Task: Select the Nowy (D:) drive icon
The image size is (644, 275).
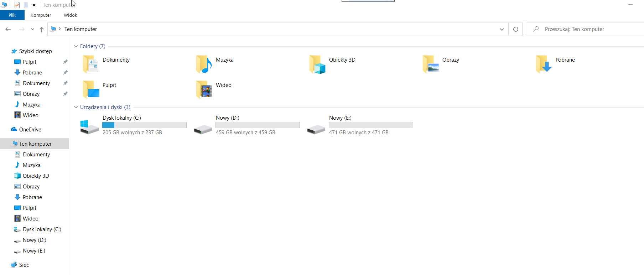Action: click(203, 129)
